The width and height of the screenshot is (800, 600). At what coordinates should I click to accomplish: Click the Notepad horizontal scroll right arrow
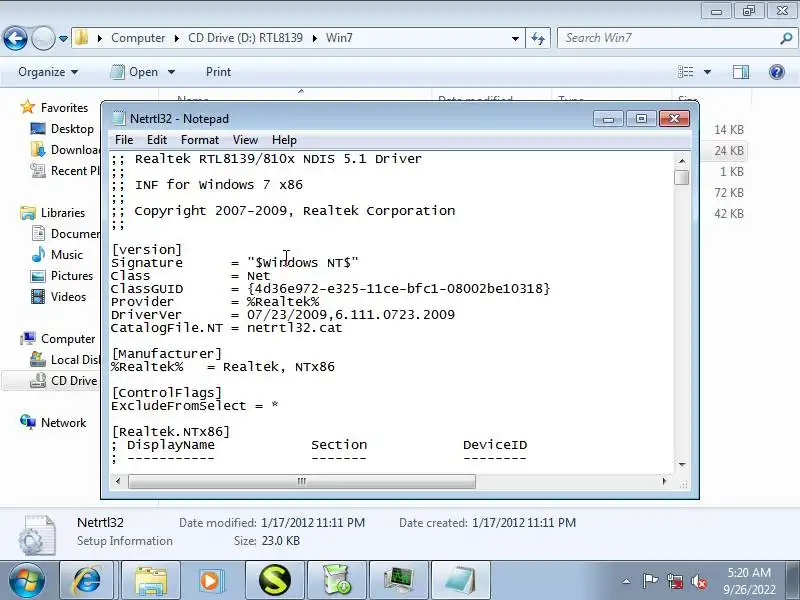[x=664, y=481]
